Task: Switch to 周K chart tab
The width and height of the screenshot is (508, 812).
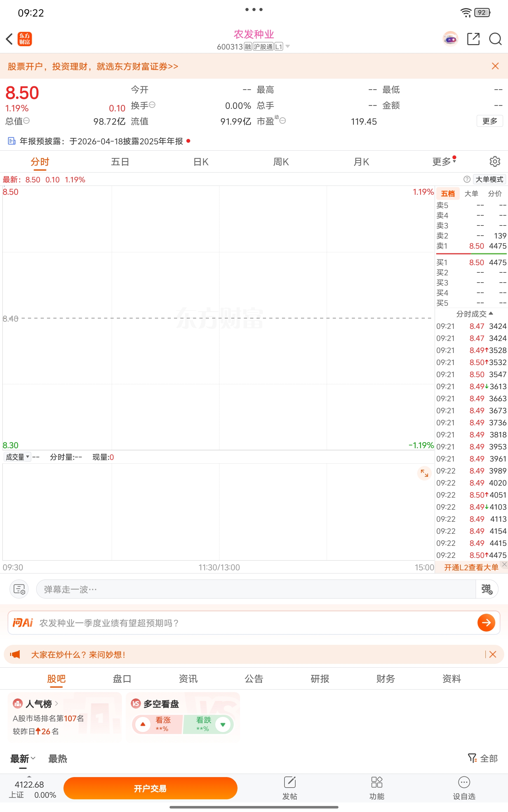Action: (x=281, y=161)
